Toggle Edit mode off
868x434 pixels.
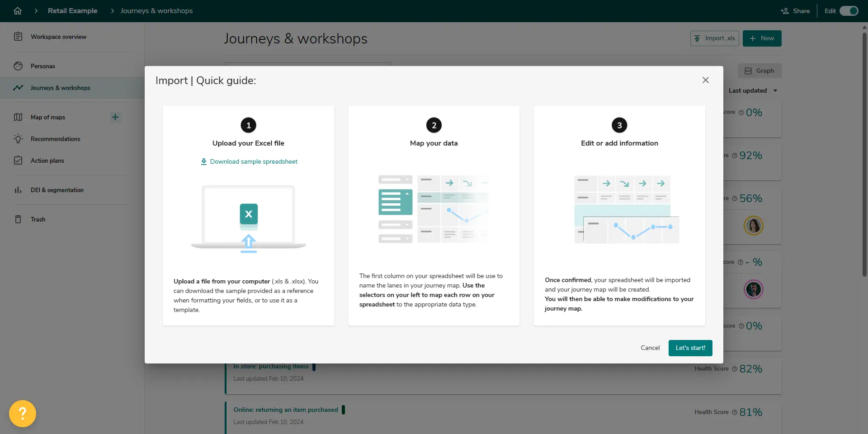(847, 10)
